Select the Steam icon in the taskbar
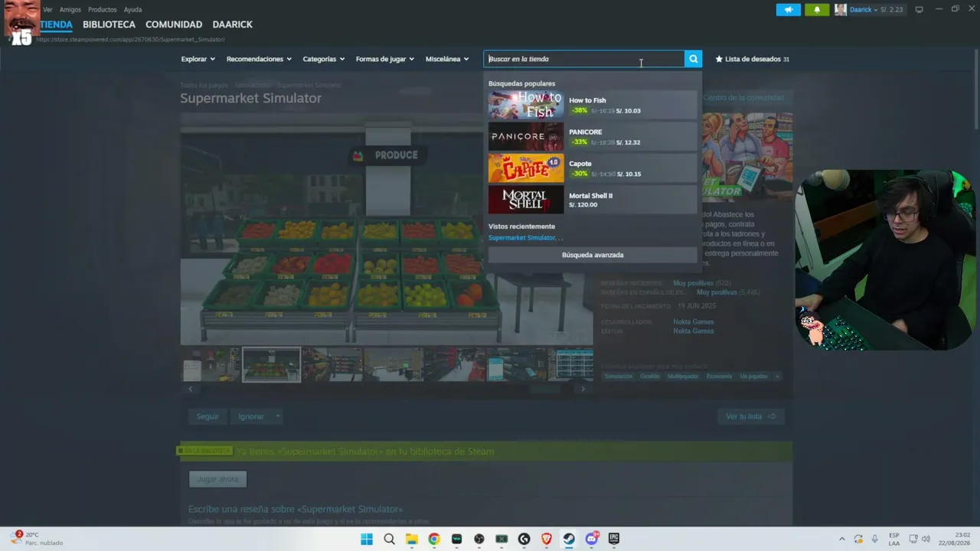 pos(569,539)
